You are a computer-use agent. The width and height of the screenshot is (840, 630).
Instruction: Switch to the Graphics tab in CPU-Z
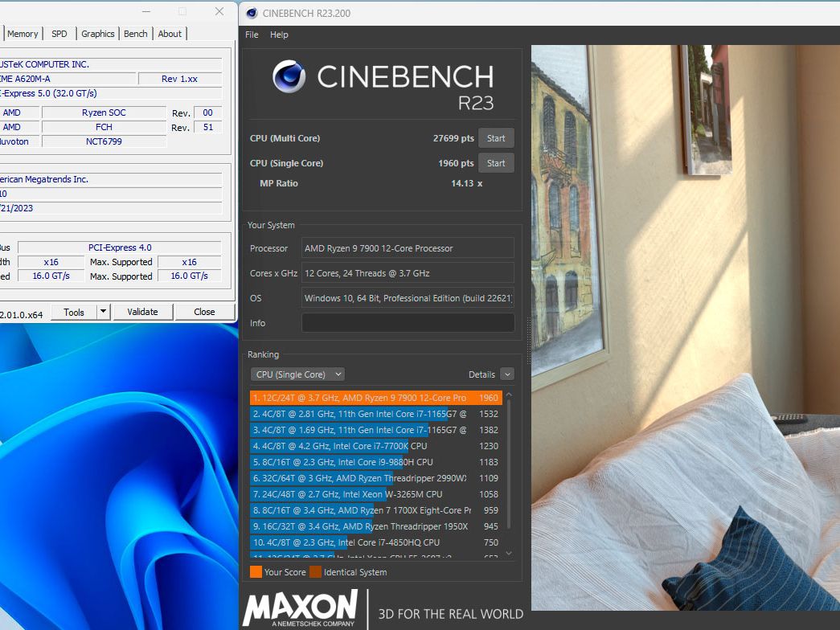point(97,34)
